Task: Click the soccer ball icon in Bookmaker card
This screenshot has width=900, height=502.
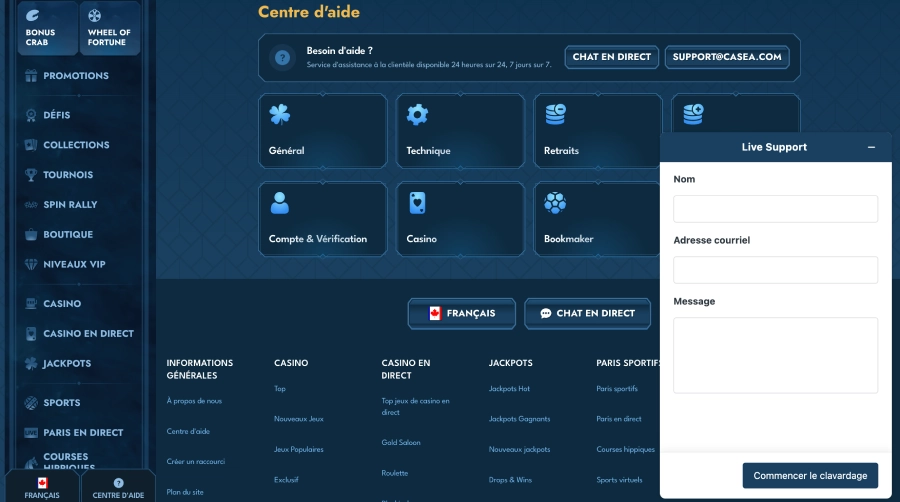Action: coord(555,203)
